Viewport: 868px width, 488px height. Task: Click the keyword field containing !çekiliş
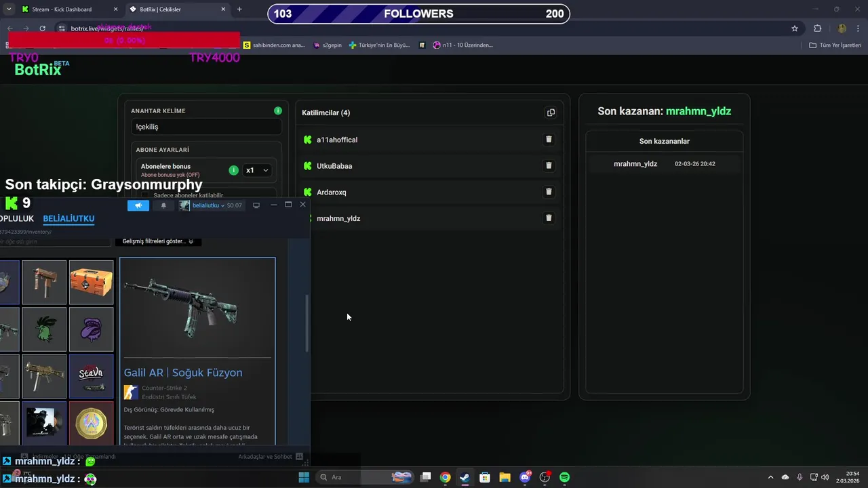[206, 127]
